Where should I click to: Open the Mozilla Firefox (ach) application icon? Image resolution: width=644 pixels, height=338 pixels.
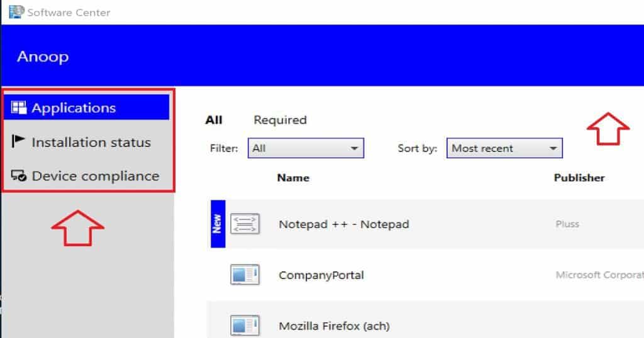[245, 325]
